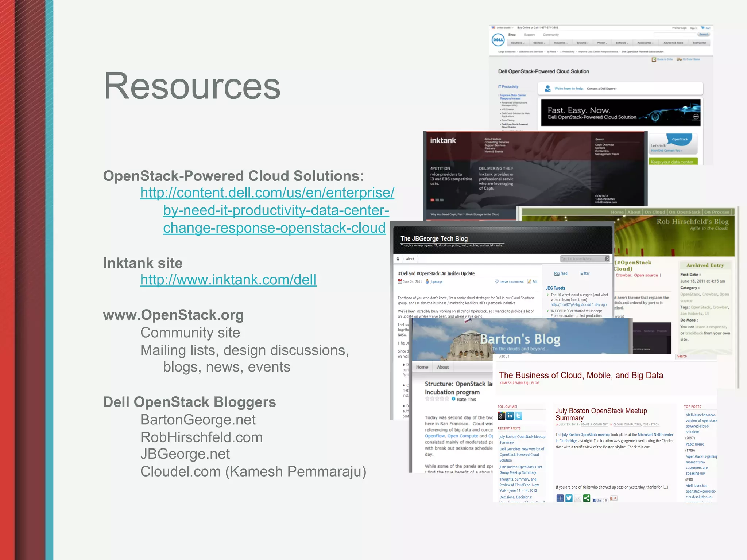
Task: Click the Leave a comment bubble icon
Action: coord(496,281)
